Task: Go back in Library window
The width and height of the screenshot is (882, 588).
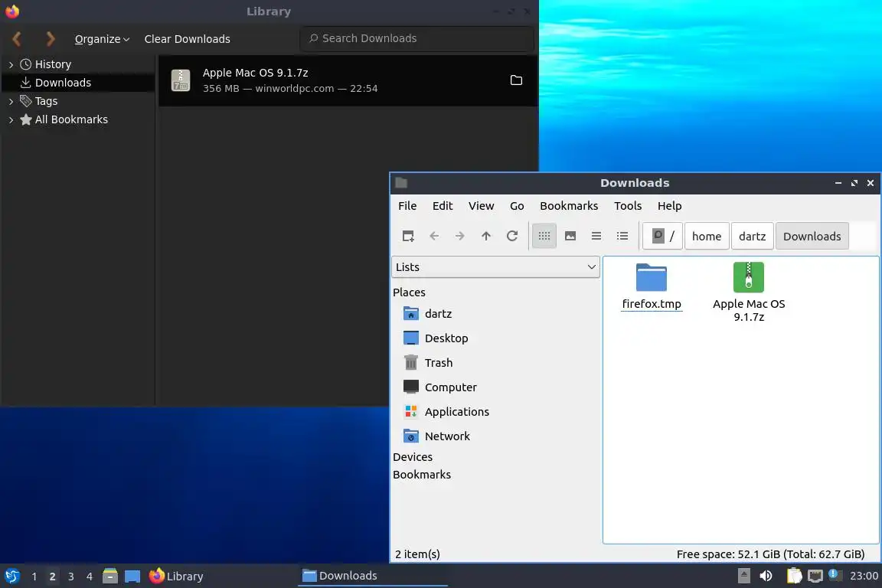Action: click(x=17, y=39)
